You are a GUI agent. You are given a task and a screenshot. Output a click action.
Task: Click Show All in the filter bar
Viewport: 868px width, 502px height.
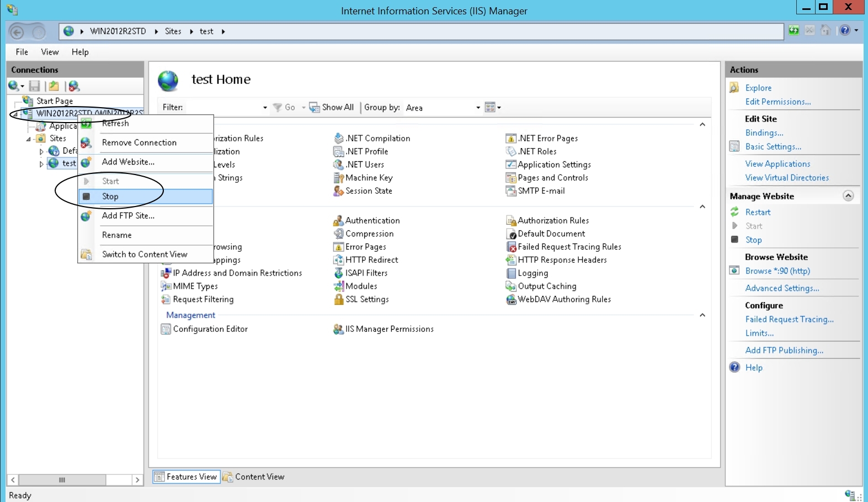[332, 107]
